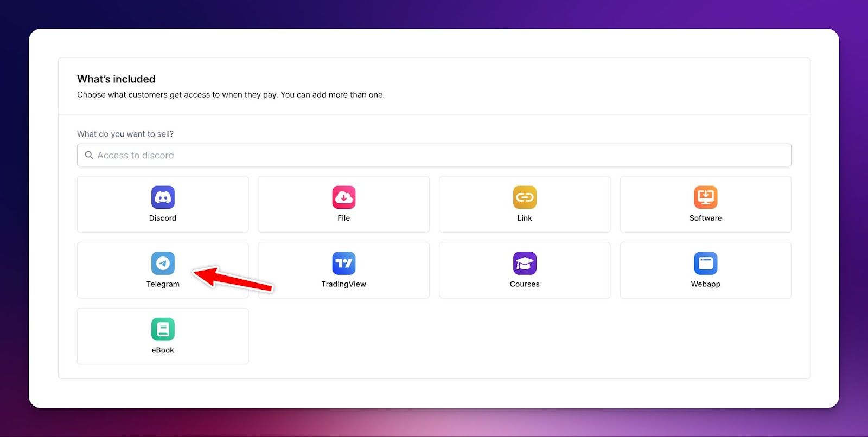Select the TradingView icon
The width and height of the screenshot is (868, 437).
tap(344, 264)
